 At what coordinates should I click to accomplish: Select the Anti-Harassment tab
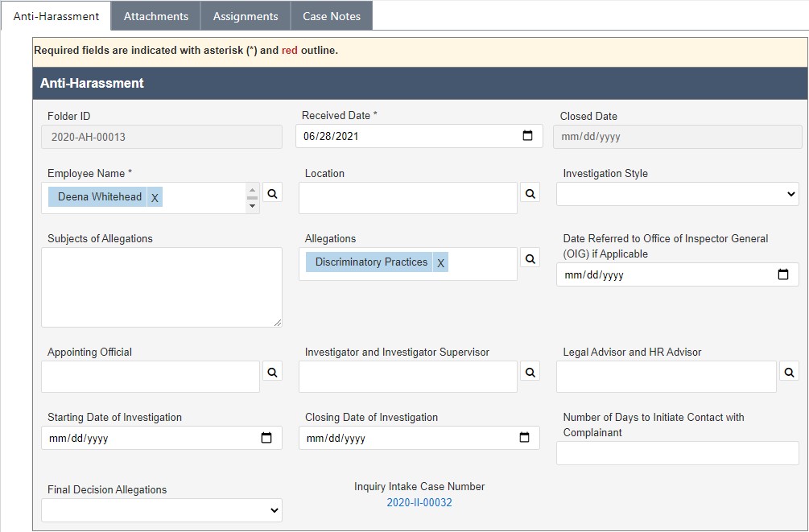coord(56,16)
